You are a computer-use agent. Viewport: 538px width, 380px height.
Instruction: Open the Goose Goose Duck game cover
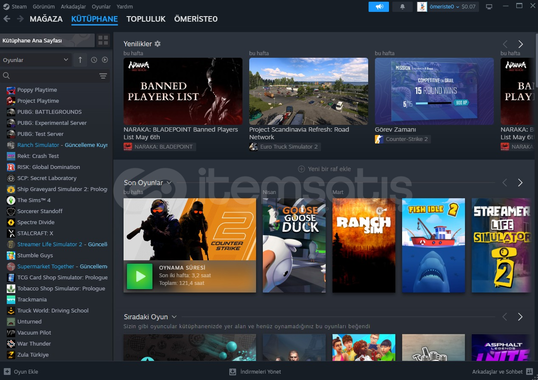pyautogui.click(x=294, y=245)
